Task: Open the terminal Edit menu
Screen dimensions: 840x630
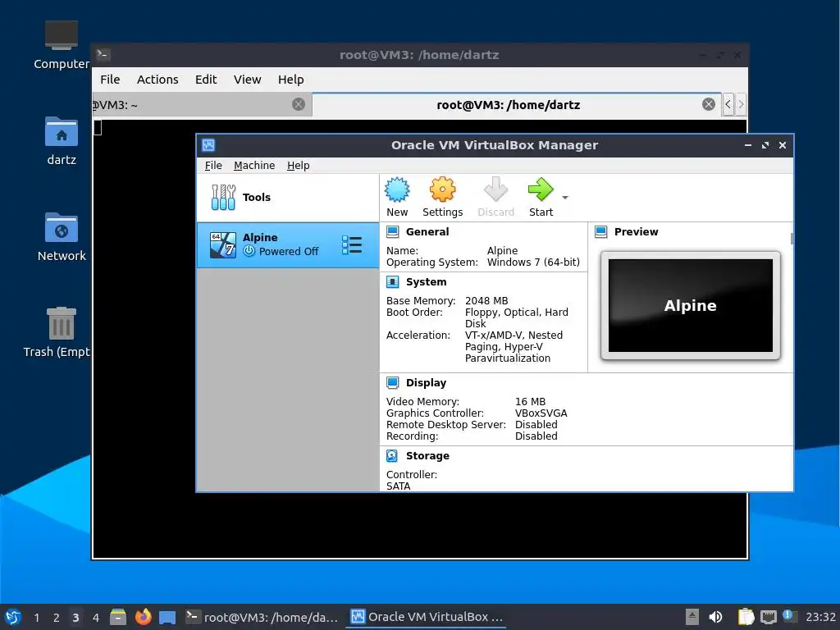Action: click(206, 80)
